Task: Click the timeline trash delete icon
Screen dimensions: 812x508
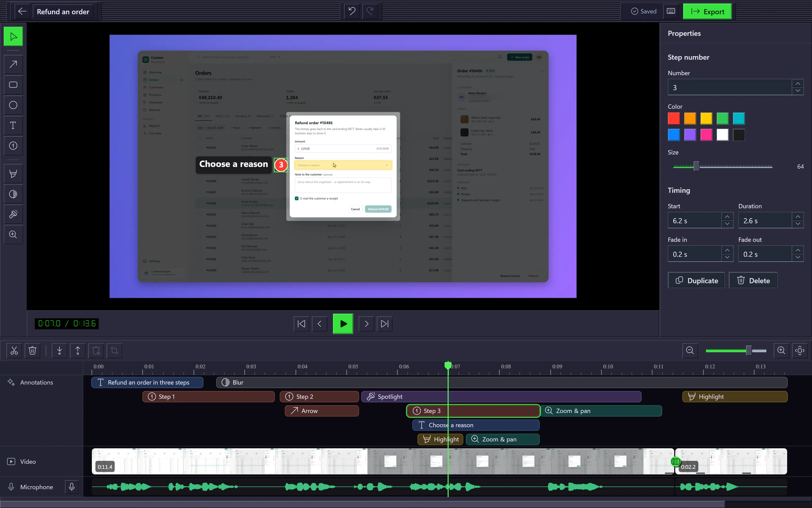Action: 32,351
